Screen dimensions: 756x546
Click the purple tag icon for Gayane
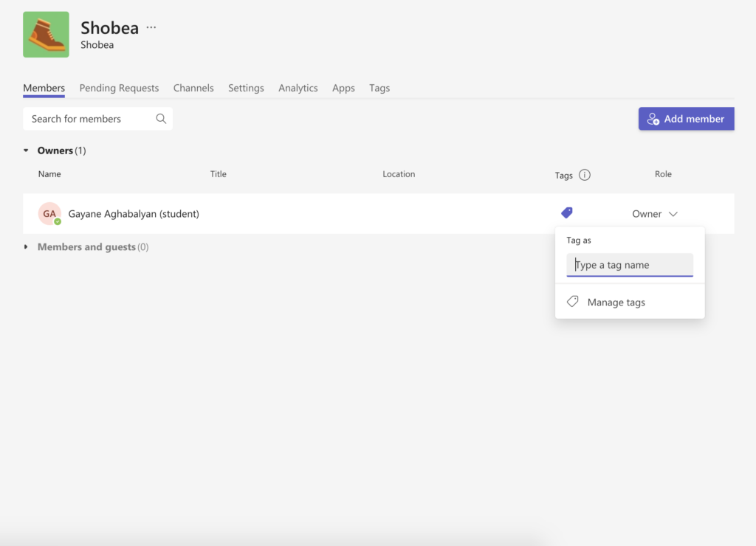click(x=567, y=212)
